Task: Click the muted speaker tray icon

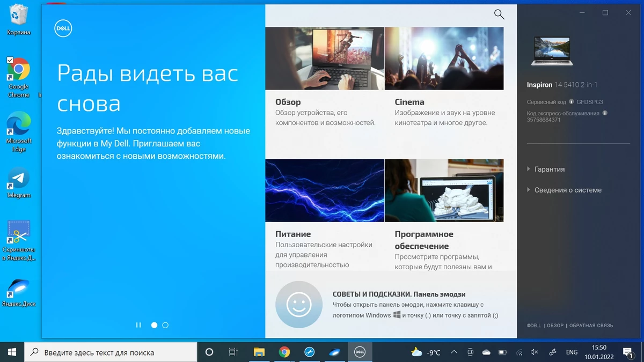Action: 535,352
